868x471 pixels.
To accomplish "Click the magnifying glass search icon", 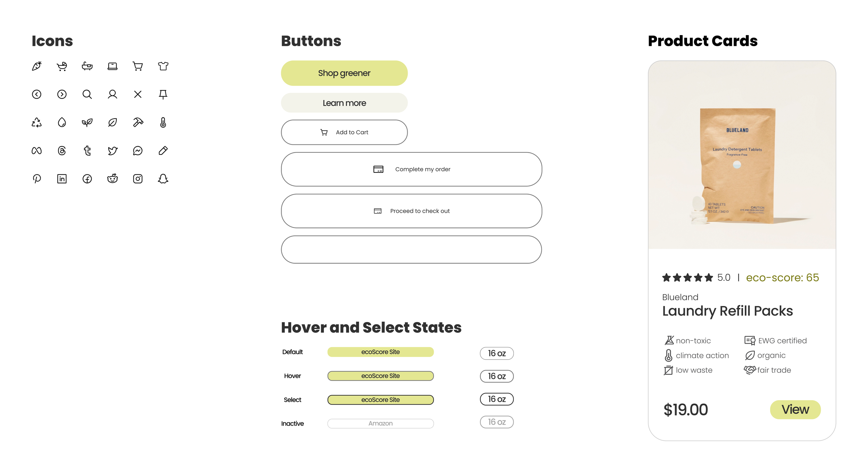I will pos(87,94).
